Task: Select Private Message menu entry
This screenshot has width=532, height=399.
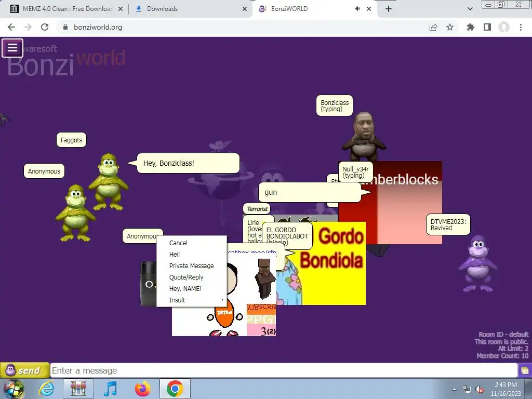Action: [192, 265]
